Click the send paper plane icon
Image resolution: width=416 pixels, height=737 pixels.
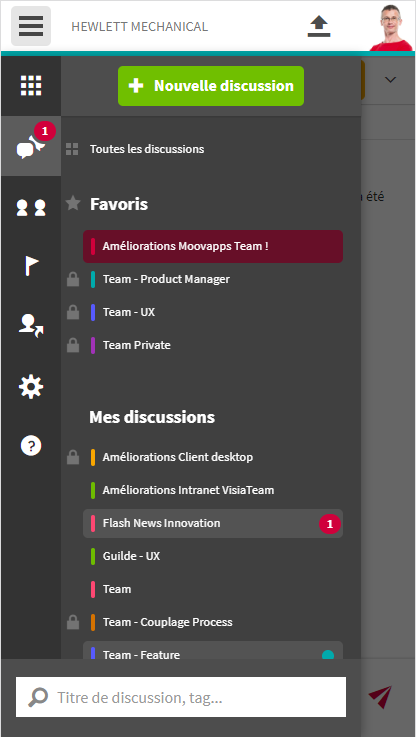point(380,697)
